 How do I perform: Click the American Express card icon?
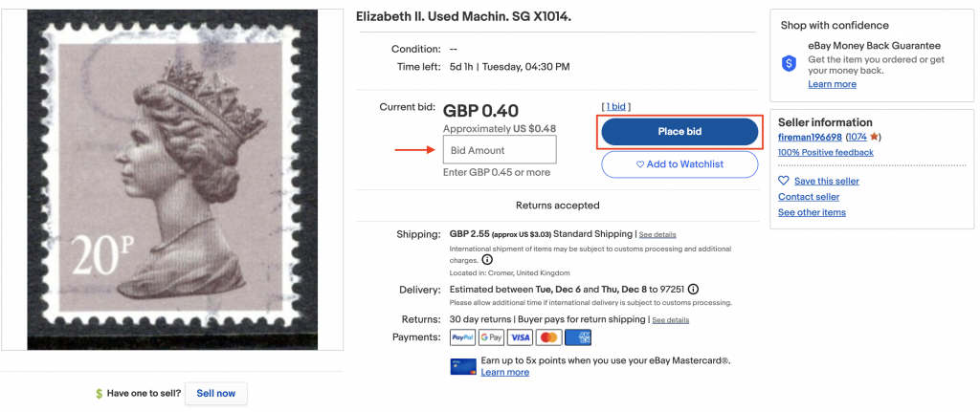pyautogui.click(x=578, y=337)
